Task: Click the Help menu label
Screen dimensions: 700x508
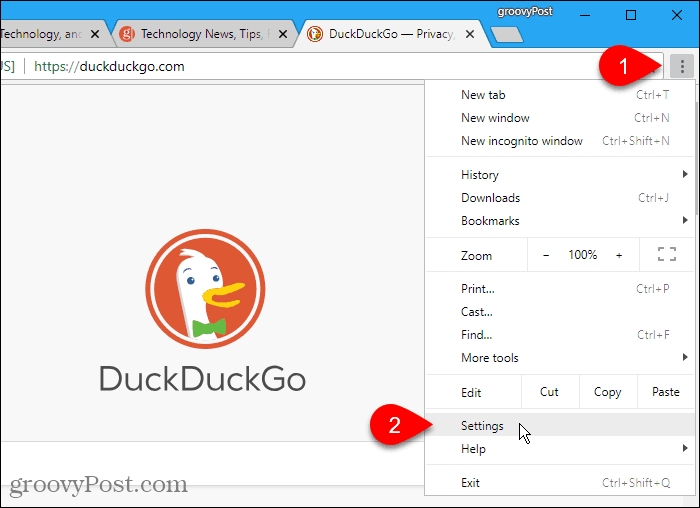Action: (473, 449)
